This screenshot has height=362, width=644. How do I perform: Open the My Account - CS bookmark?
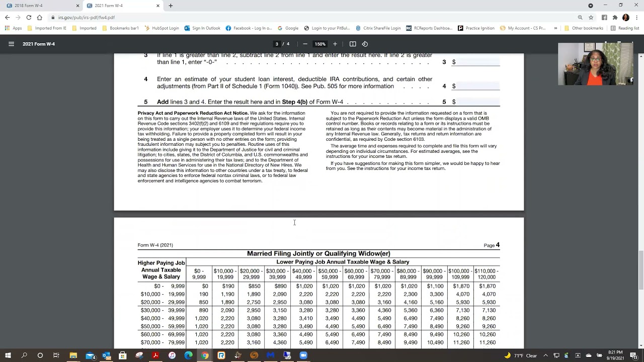pos(523,28)
